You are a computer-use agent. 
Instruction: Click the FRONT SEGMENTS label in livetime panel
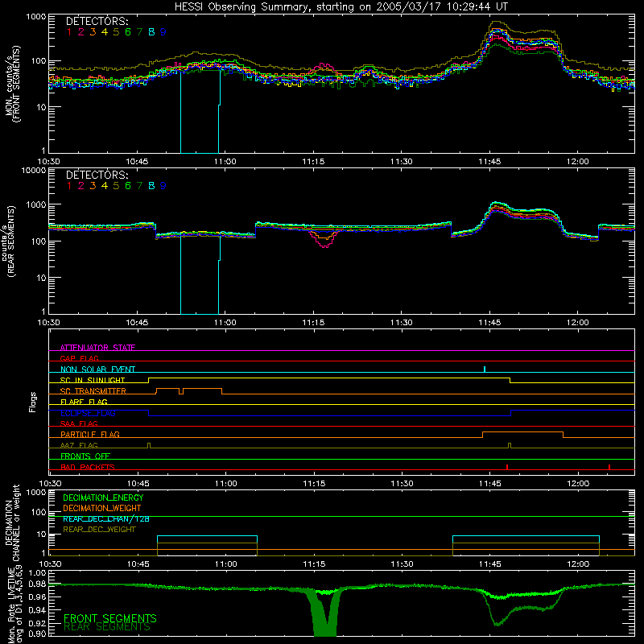point(110,618)
